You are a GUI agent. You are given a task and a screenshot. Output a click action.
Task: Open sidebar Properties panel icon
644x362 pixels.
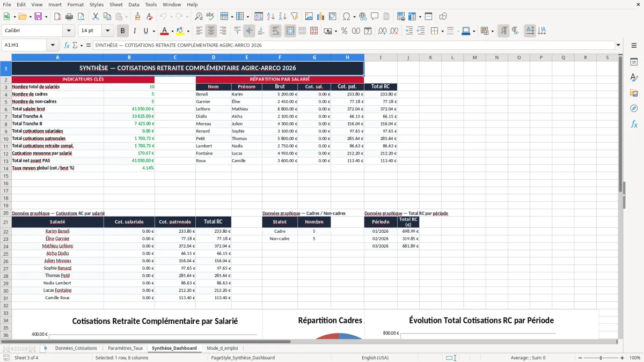coord(634,62)
